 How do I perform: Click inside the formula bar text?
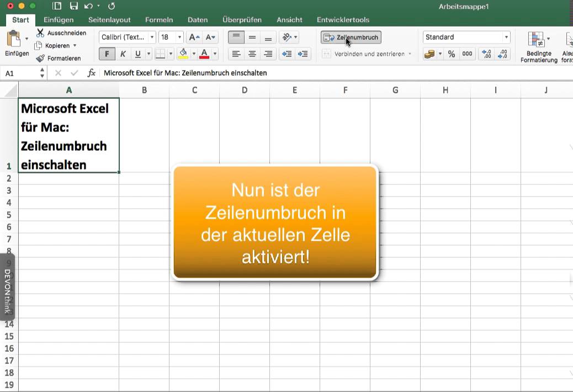coord(185,73)
